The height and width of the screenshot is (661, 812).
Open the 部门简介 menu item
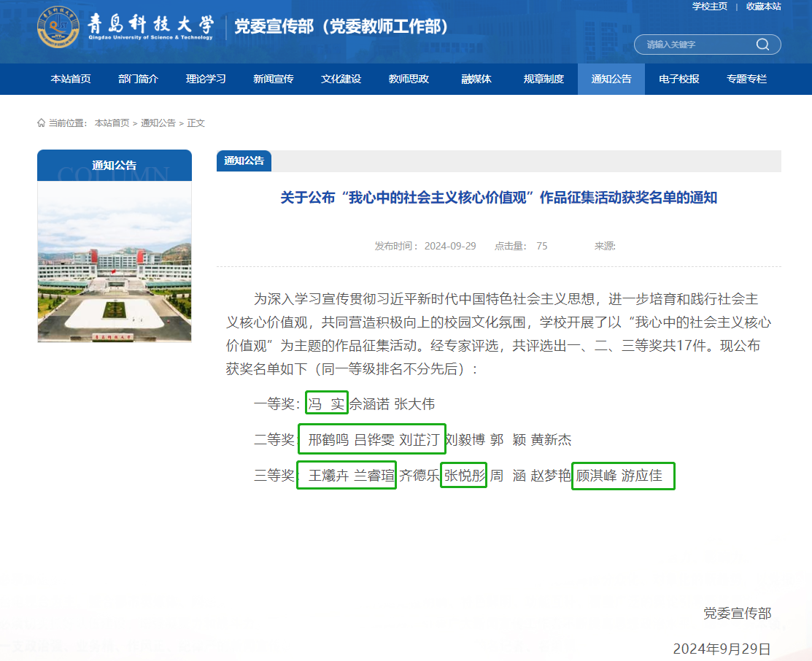(138, 79)
